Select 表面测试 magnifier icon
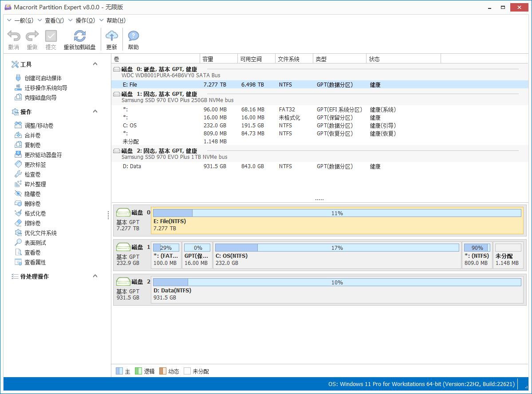The height and width of the screenshot is (394, 532). tap(18, 242)
